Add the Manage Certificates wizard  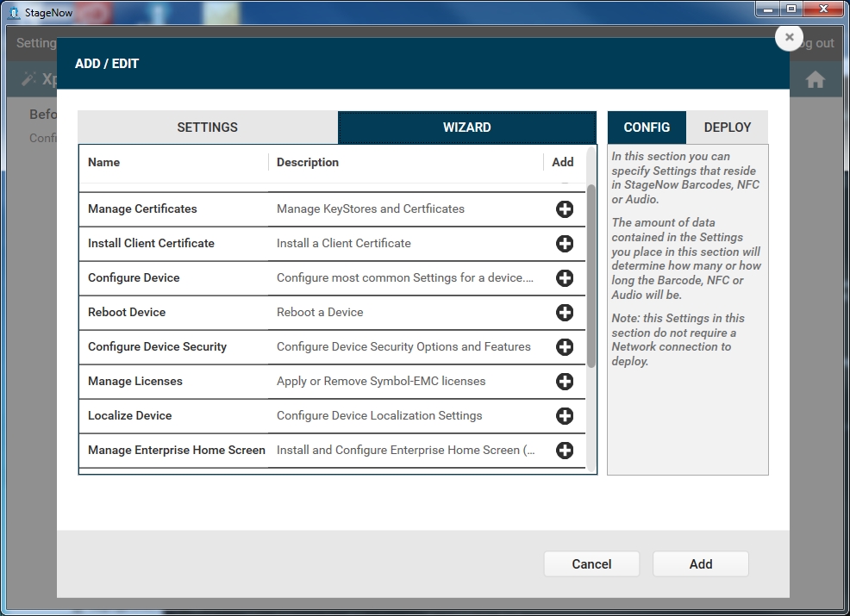565,209
